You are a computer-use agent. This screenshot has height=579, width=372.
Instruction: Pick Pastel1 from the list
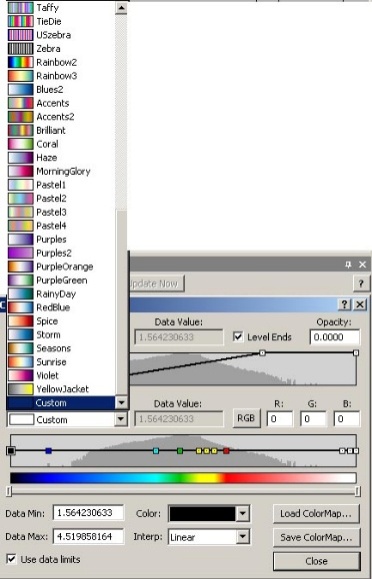coord(61,185)
